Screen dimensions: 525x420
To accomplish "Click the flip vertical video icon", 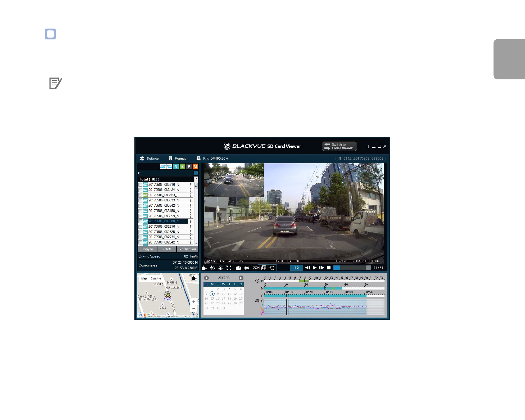I will click(x=212, y=268).
